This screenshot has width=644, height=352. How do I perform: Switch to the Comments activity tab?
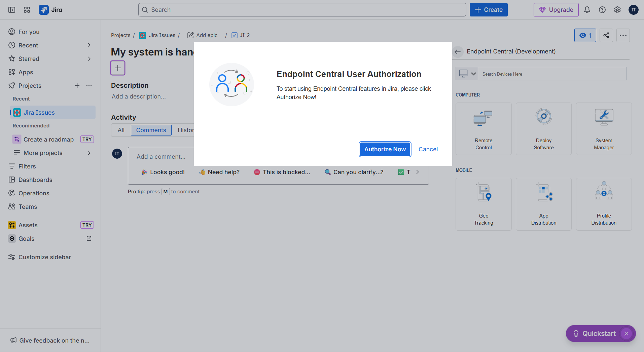point(151,130)
